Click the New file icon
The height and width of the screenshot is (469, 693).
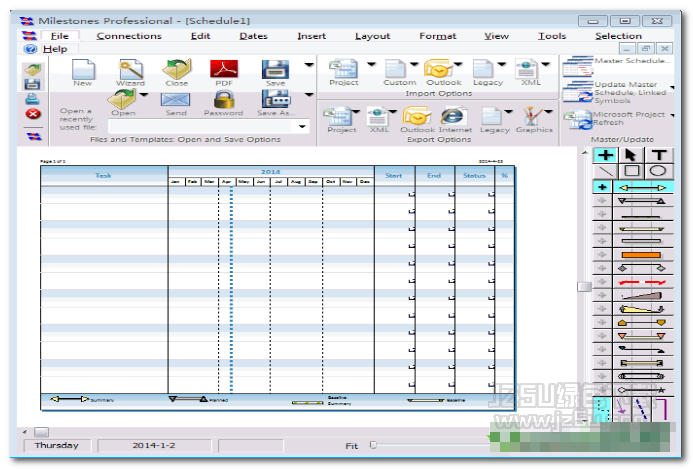coord(83,69)
